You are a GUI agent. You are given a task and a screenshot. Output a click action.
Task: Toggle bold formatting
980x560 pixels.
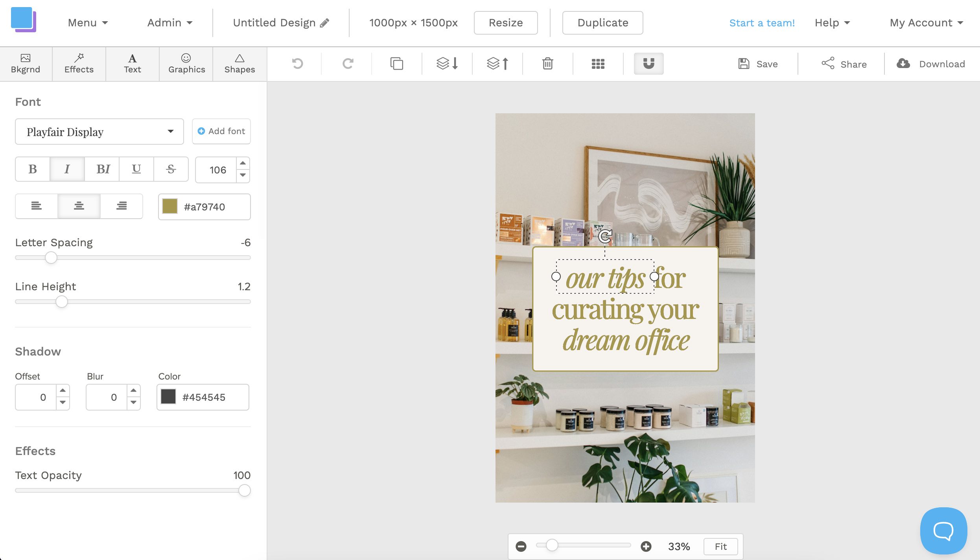(32, 169)
